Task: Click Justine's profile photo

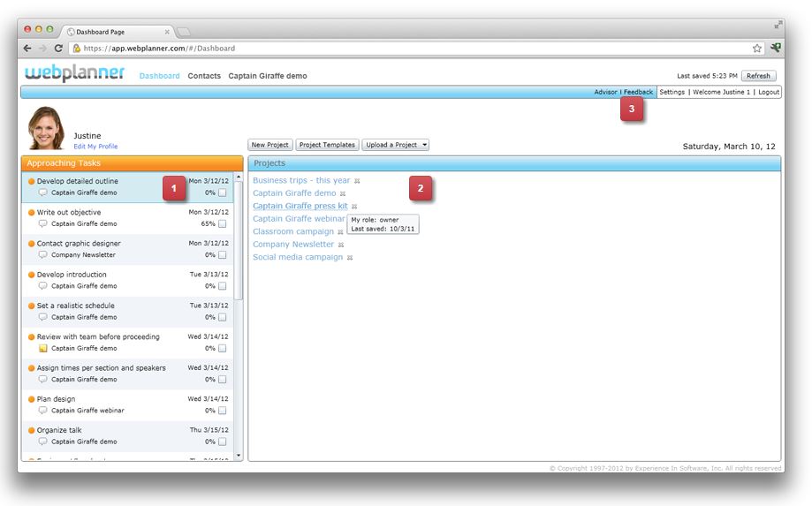Action: [x=46, y=128]
